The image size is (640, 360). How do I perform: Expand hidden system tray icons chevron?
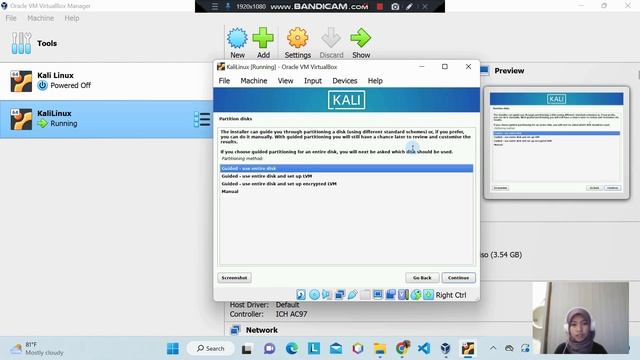click(x=493, y=348)
